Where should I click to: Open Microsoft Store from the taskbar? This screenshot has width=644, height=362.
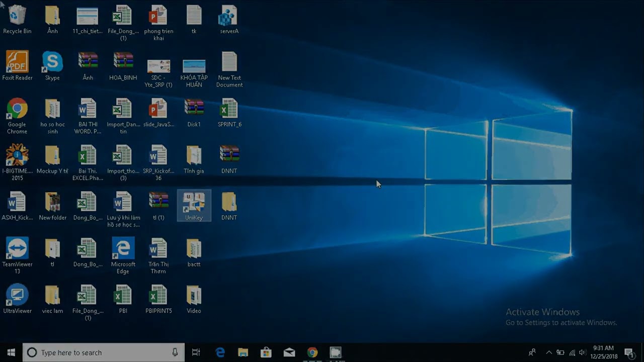pyautogui.click(x=266, y=352)
